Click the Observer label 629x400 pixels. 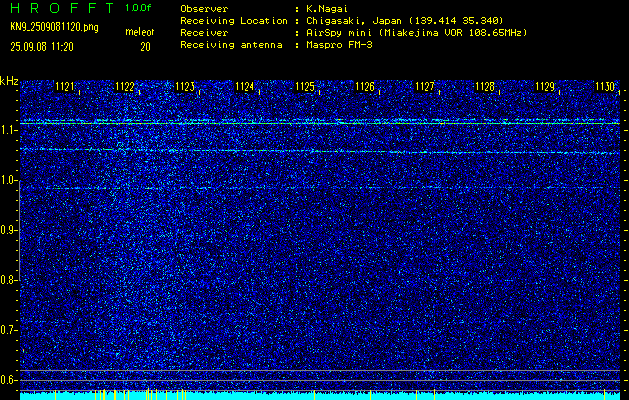204,9
